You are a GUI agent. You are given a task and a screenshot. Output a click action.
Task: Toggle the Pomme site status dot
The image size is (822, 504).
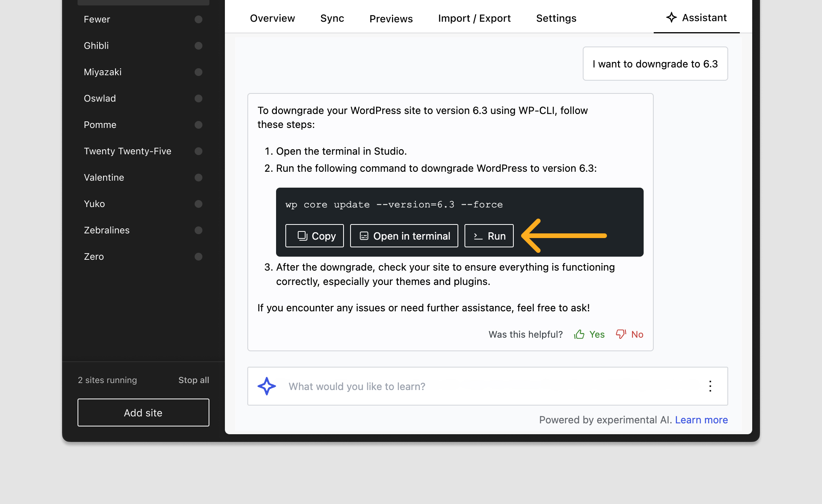point(199,125)
